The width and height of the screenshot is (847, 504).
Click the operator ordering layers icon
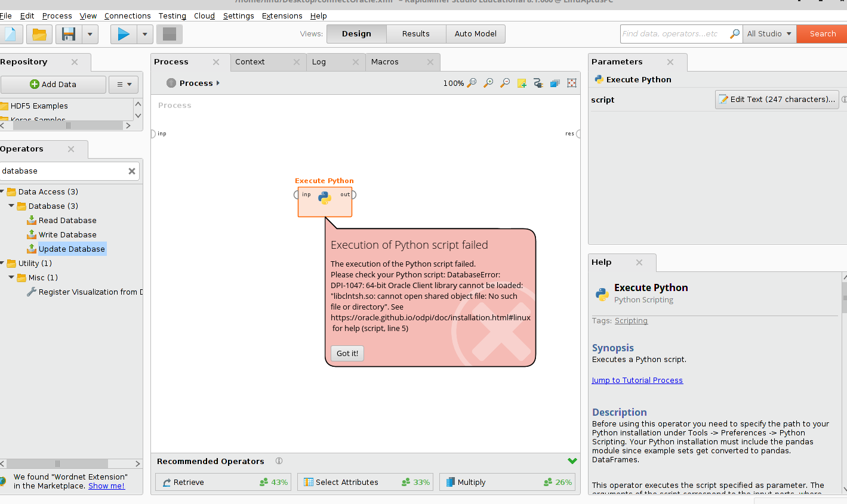pos(555,83)
